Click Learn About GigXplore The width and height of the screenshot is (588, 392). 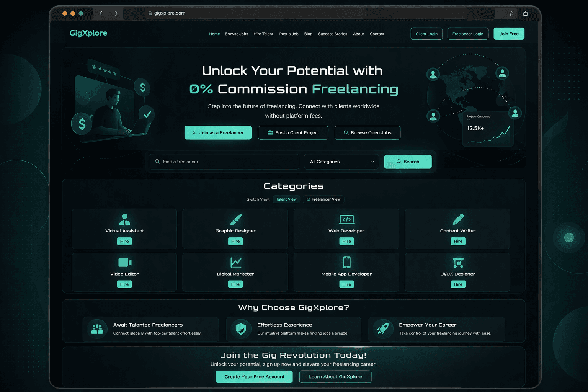[335, 377]
